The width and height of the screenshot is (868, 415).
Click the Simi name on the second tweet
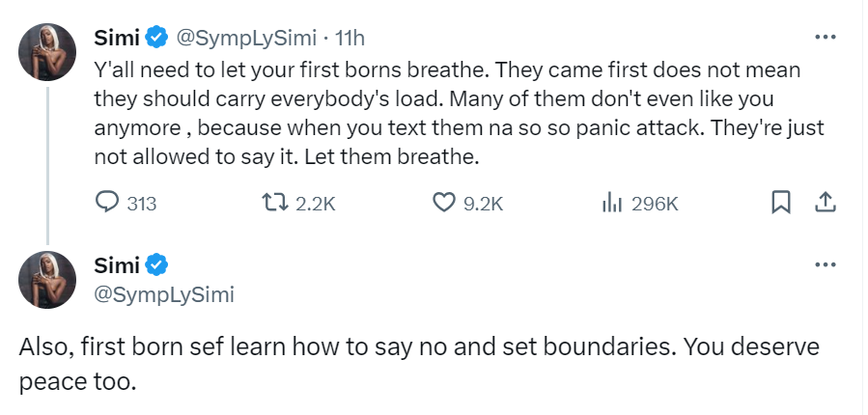[116, 264]
